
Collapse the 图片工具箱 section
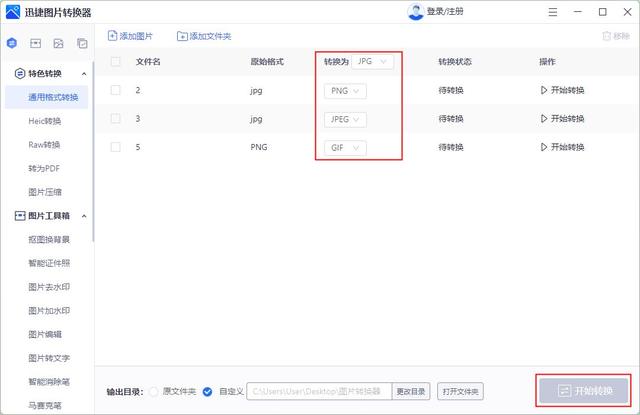click(x=84, y=216)
